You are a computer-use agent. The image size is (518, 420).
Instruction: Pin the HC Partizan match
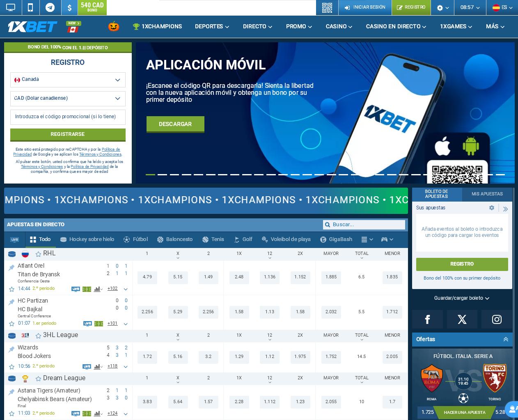tap(11, 302)
